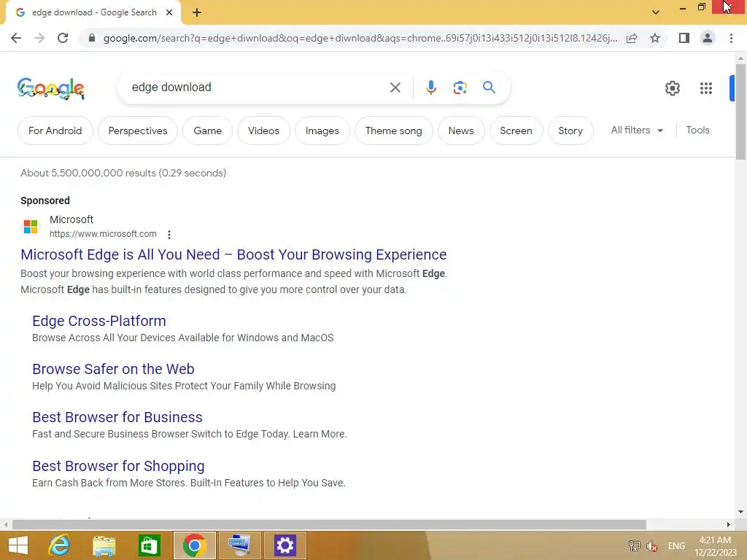747x560 pixels.
Task: Click the Chrome taskbar icon
Action: [194, 545]
